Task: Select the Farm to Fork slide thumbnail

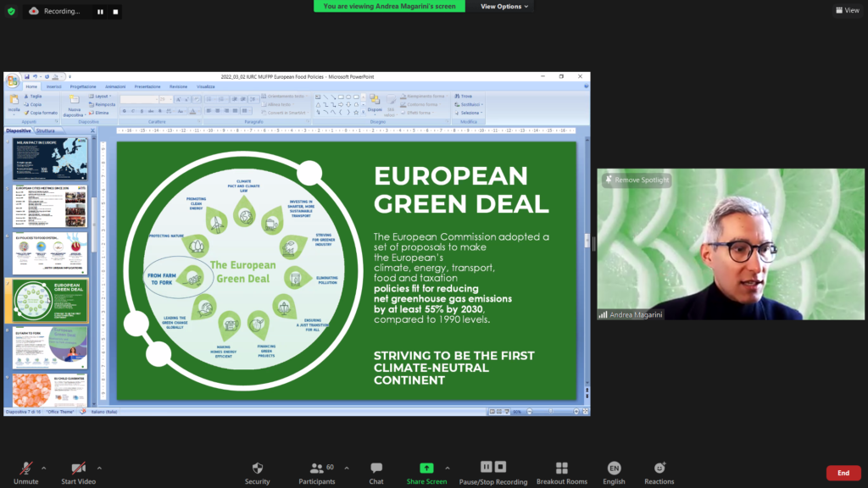Action: (x=49, y=347)
